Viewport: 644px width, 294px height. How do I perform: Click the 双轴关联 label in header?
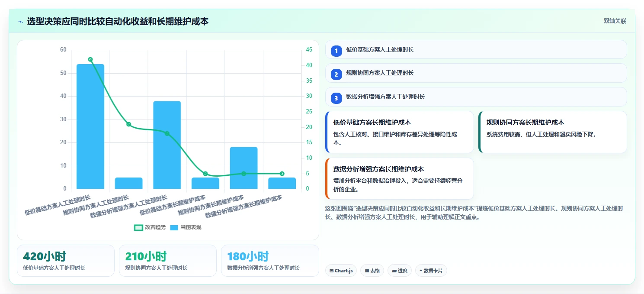point(615,21)
